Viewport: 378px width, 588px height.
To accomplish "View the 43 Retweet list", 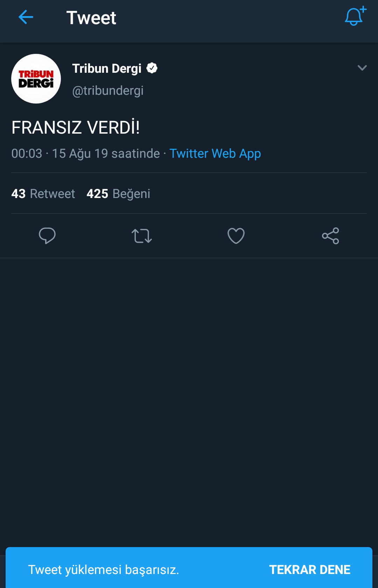I will (x=43, y=193).
